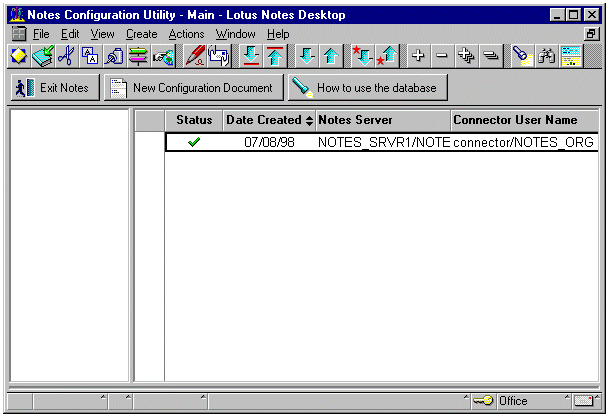Click the Connector User Name column header

tap(523, 120)
